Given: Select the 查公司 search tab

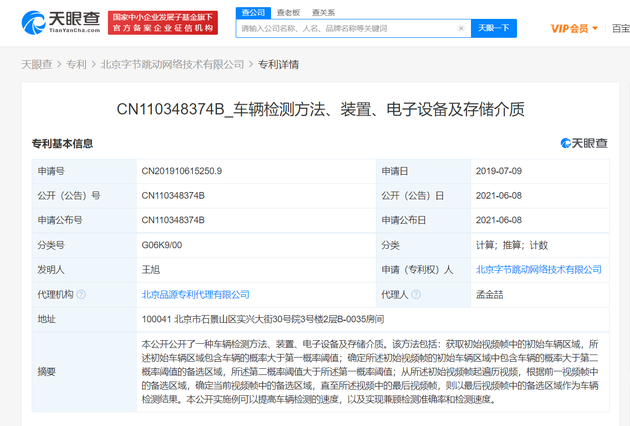Looking at the screenshot, I should coord(253,12).
